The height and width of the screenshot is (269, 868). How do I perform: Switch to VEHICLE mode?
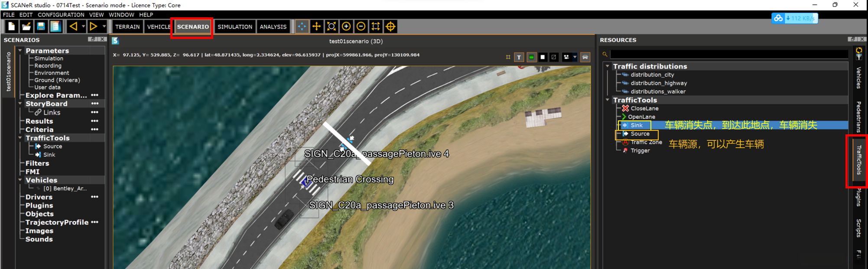click(x=159, y=26)
